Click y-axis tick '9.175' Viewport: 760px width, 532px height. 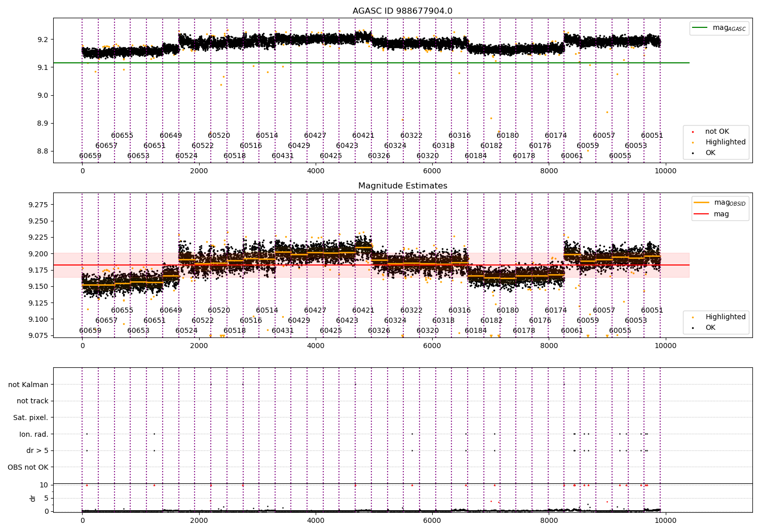point(39,270)
